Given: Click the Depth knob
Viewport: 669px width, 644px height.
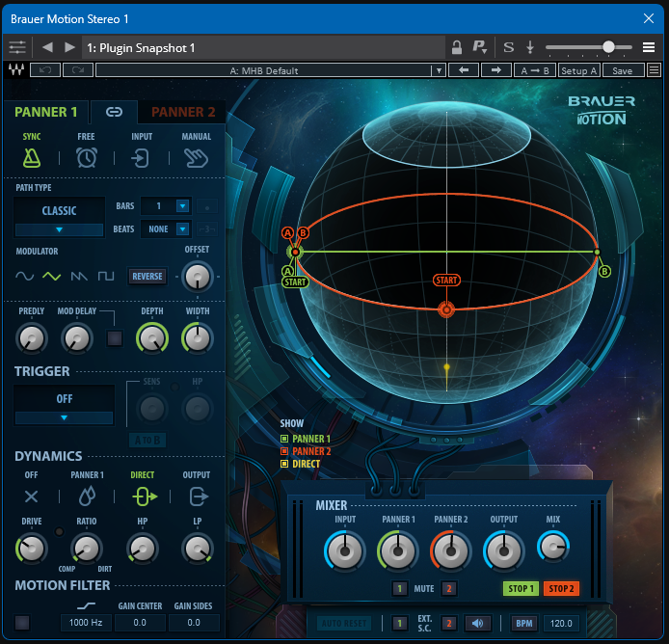Looking at the screenshot, I should 152,338.
